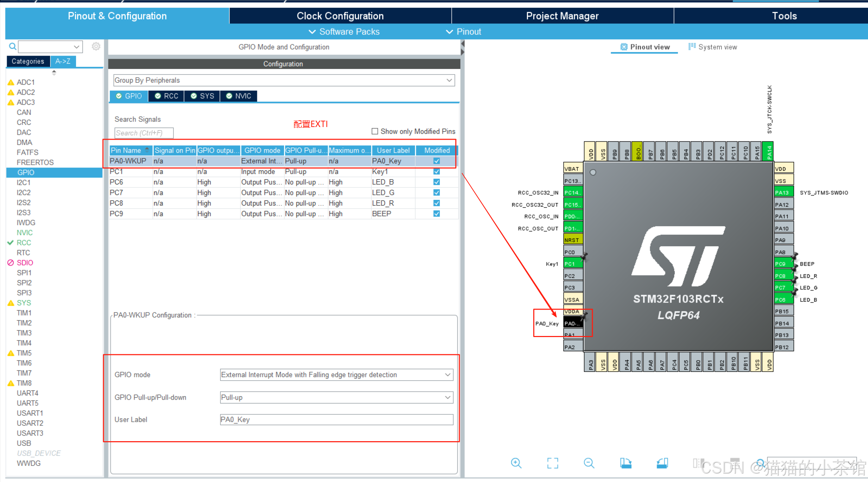Sort table by Pin Name column
Screen dimensions: 868x482
pos(131,150)
